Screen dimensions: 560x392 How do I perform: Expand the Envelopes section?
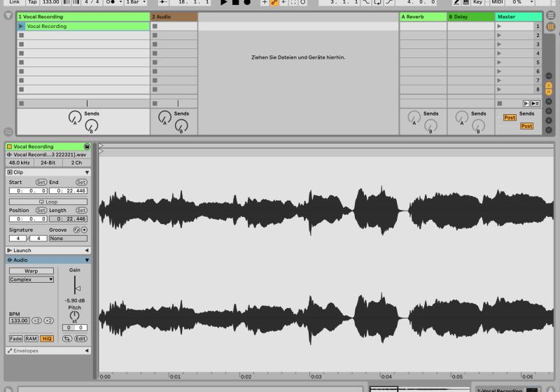87,351
